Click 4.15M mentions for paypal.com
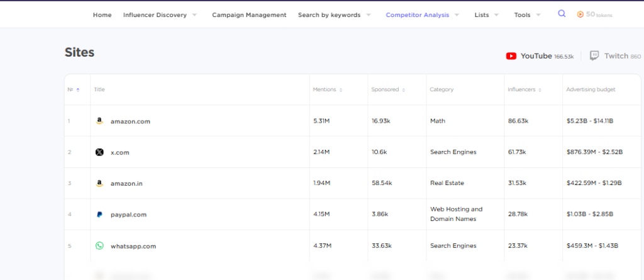 tap(321, 214)
